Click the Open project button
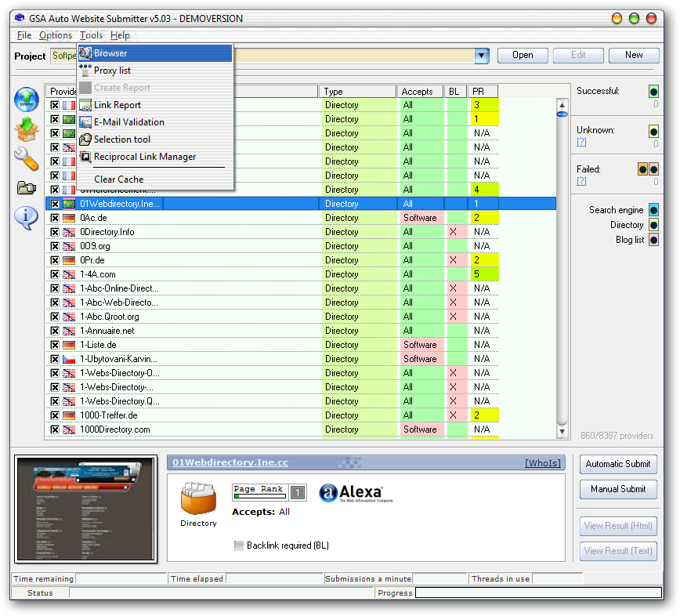Screen dimensions: 680x616 coord(523,55)
